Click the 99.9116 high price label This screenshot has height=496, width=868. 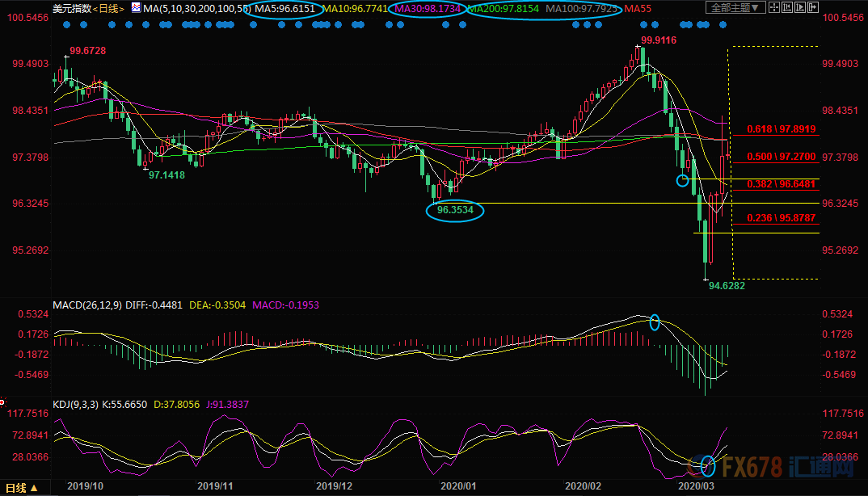658,40
